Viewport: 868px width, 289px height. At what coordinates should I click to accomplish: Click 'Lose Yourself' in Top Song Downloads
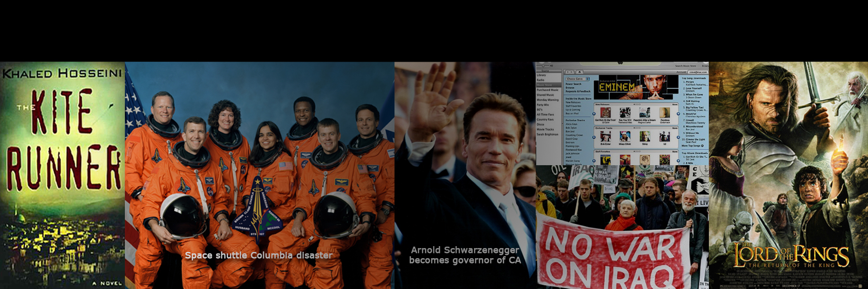coord(693,88)
